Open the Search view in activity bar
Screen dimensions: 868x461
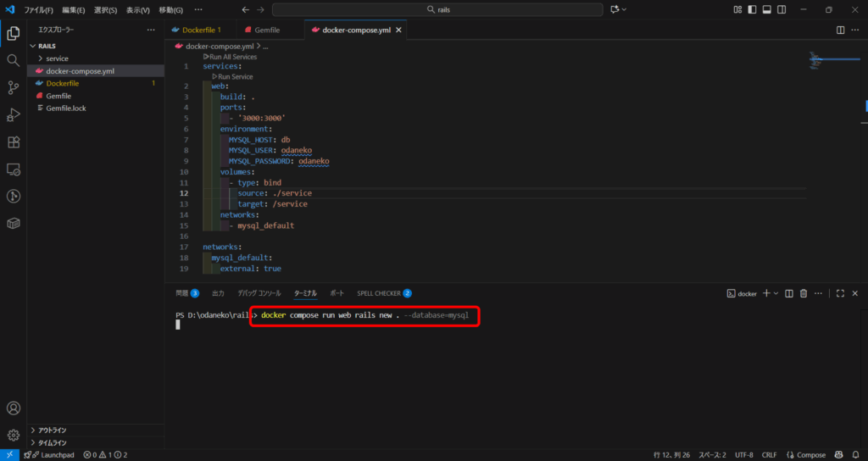pyautogui.click(x=13, y=60)
